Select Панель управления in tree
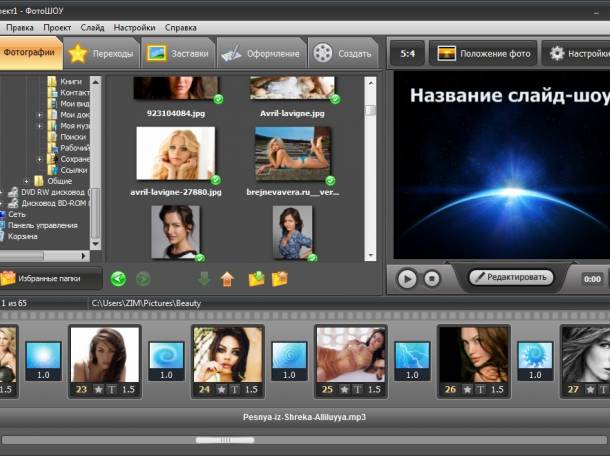Image resolution: width=610 pixels, height=456 pixels. click(x=42, y=225)
